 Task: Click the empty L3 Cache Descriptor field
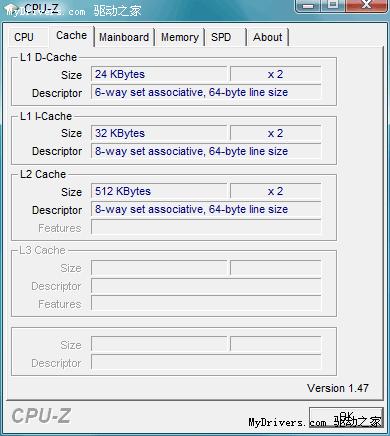[x=206, y=286]
